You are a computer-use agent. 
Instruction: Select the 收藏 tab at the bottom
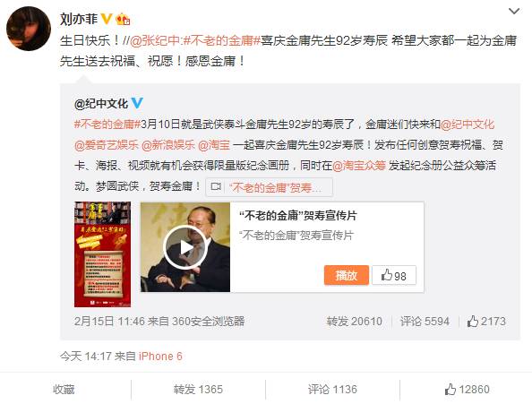[x=64, y=390]
